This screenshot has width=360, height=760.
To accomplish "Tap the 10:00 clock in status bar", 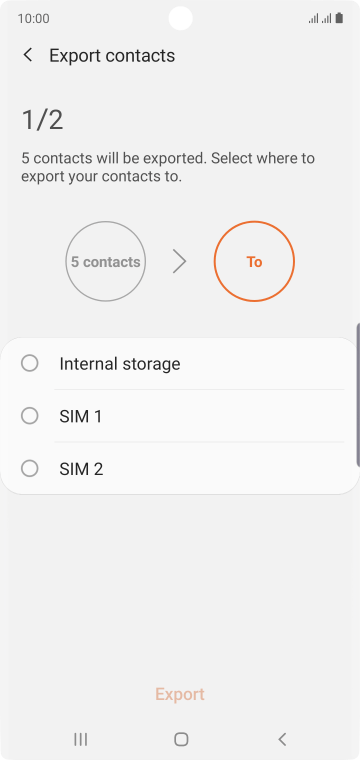I will (x=33, y=18).
